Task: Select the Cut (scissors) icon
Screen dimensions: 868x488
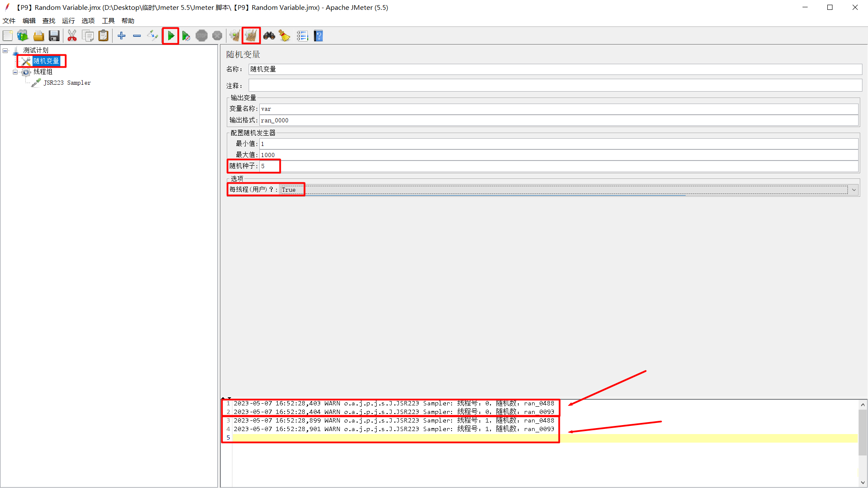Action: 72,36
